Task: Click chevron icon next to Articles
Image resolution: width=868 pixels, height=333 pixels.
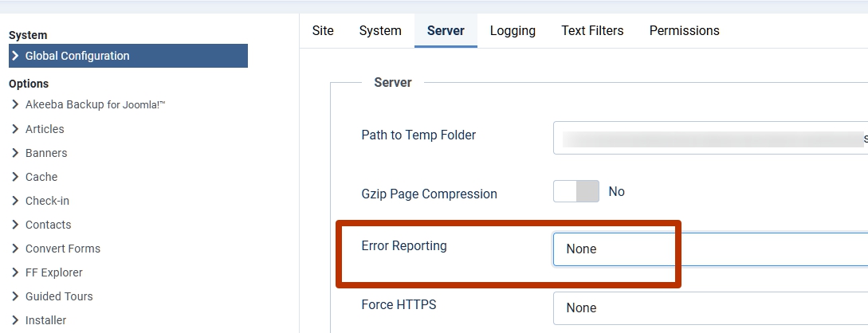Action: click(x=15, y=128)
